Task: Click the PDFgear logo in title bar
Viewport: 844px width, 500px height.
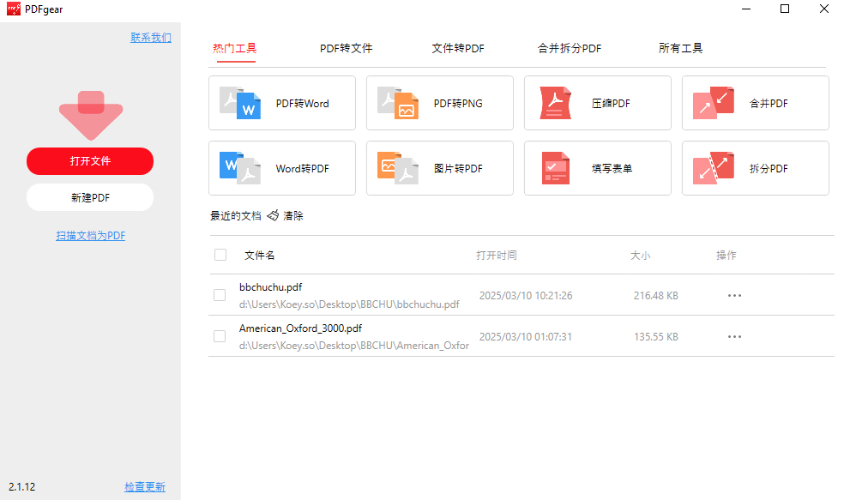Action: (x=13, y=9)
